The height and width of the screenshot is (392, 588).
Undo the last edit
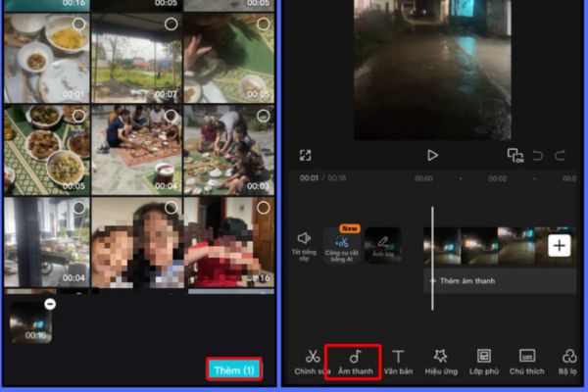coord(537,155)
